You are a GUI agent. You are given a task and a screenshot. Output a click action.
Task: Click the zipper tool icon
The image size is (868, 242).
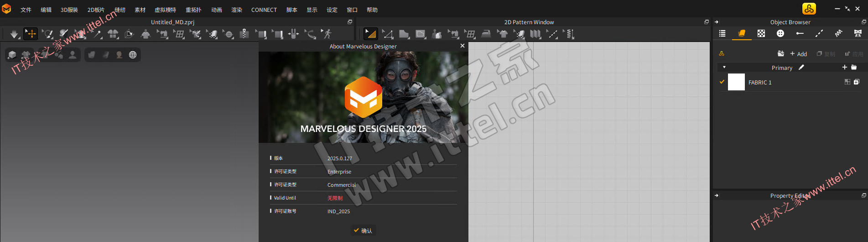[244, 34]
